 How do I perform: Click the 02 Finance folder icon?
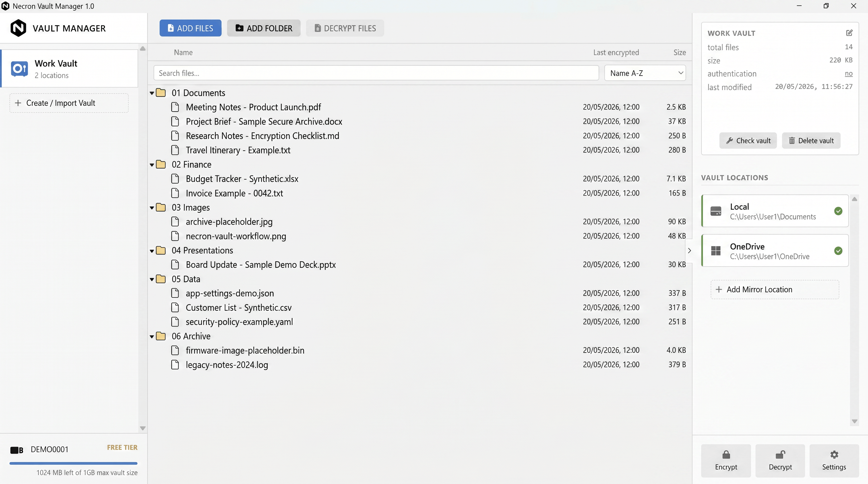click(161, 164)
